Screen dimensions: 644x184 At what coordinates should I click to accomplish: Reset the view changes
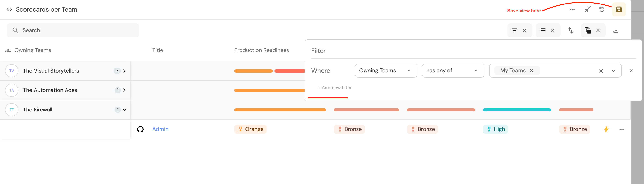point(602,9)
